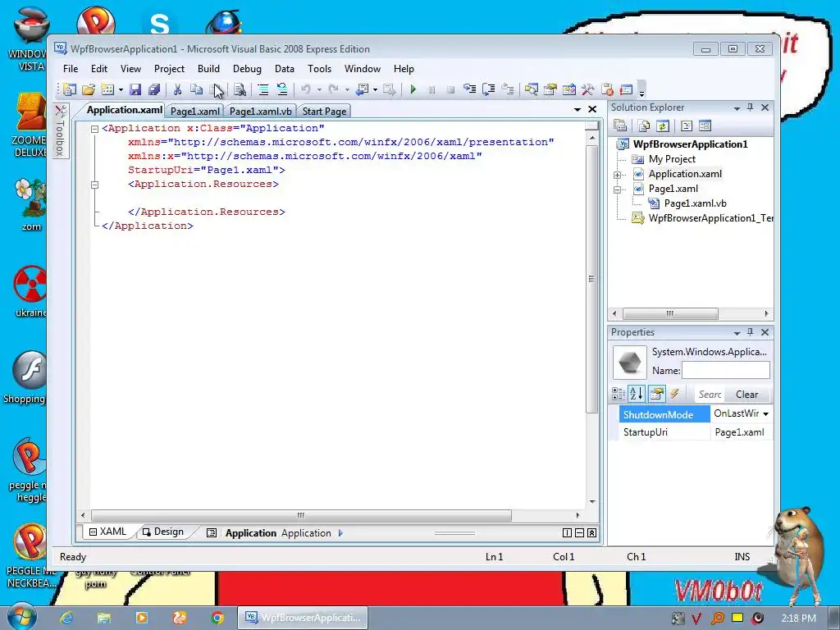Toggle auto-hide pin on Solution Explorer
This screenshot has width=840, height=630.
click(x=750, y=107)
